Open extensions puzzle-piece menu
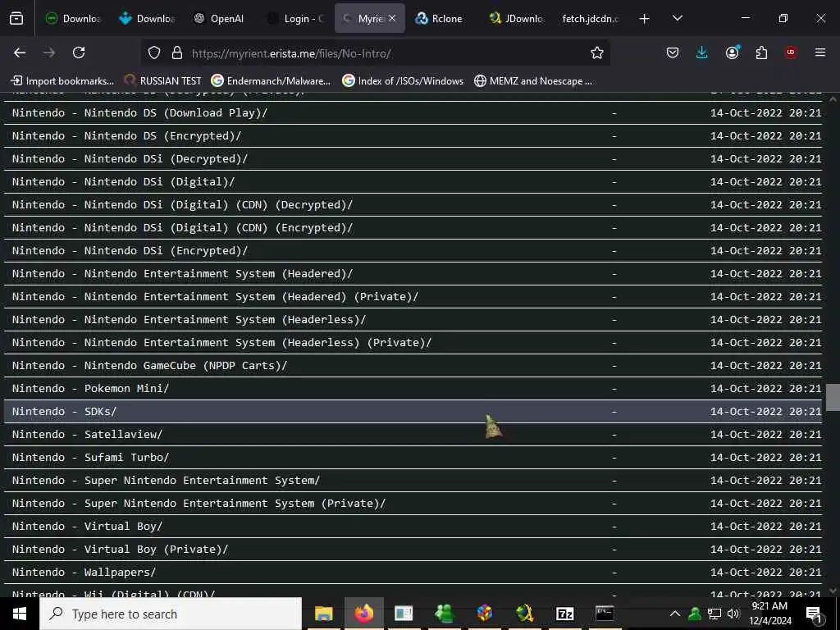 point(761,52)
